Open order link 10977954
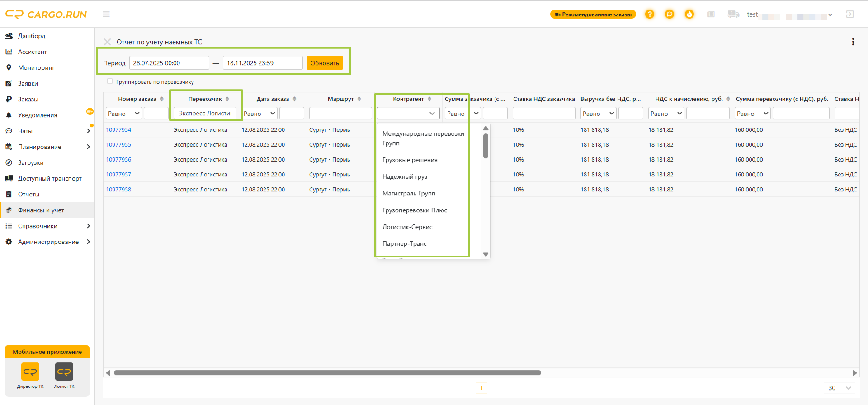Image resolution: width=868 pixels, height=405 pixels. (118, 130)
